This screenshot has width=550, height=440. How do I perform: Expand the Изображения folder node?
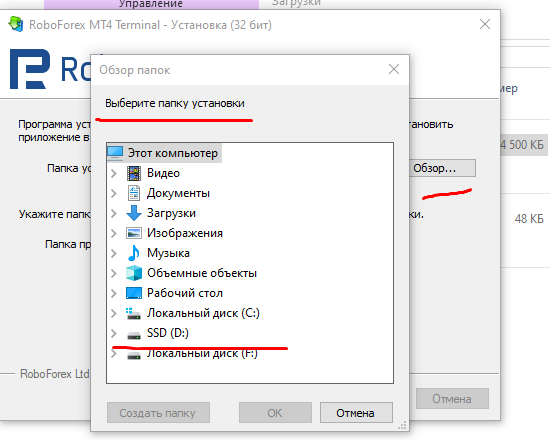coord(114,233)
